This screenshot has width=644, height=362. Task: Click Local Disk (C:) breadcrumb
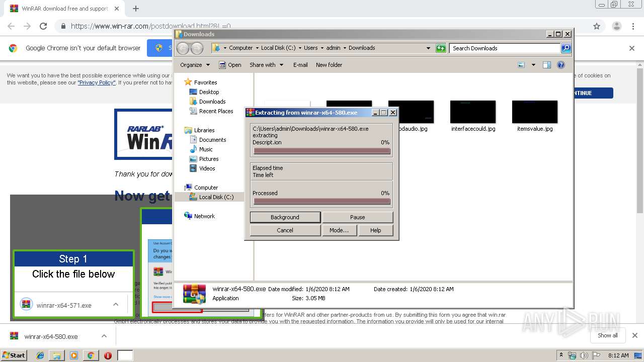pos(278,48)
